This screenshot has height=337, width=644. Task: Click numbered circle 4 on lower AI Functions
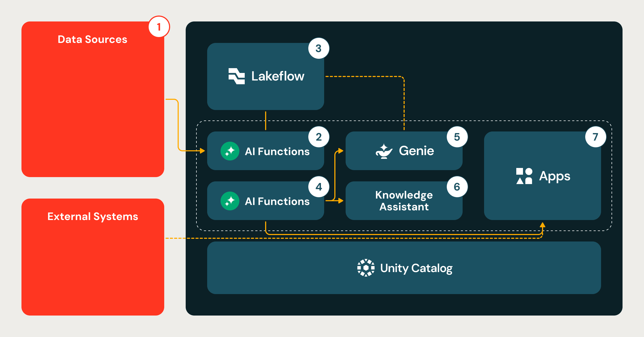[319, 187]
